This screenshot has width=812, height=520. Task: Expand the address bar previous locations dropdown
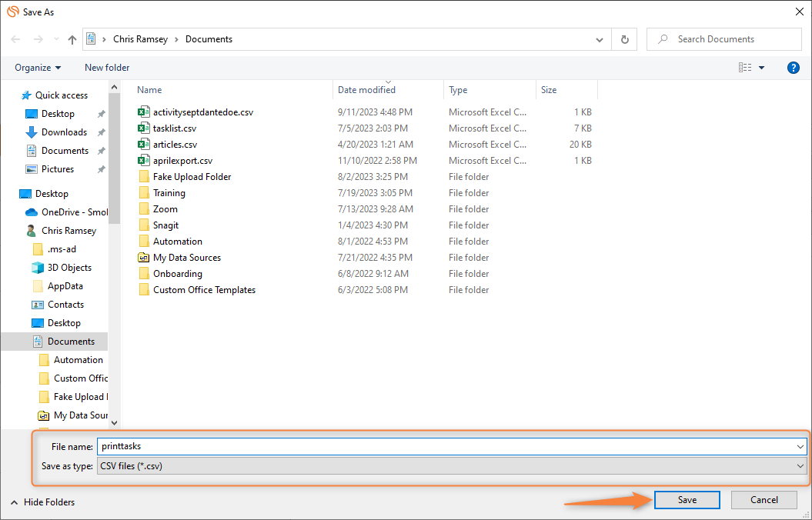point(600,39)
